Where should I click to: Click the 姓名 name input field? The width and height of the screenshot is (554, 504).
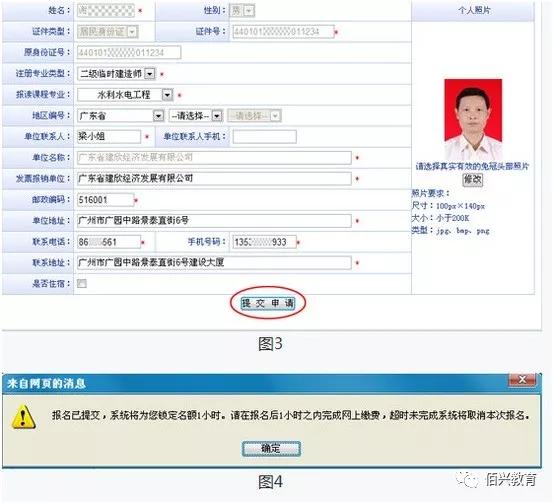(106, 11)
